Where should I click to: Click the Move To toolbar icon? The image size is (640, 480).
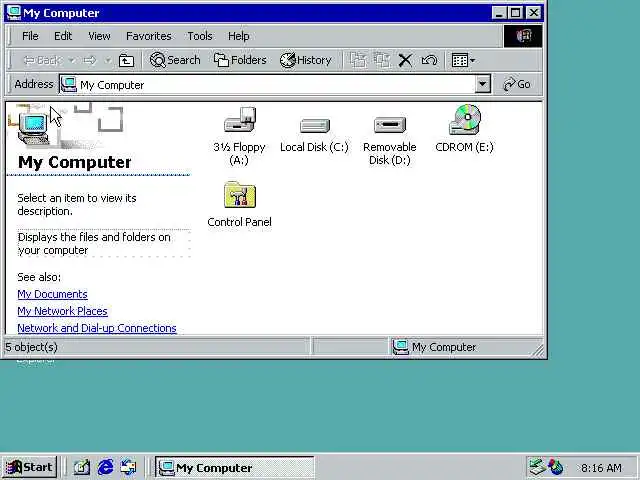pyautogui.click(x=358, y=60)
